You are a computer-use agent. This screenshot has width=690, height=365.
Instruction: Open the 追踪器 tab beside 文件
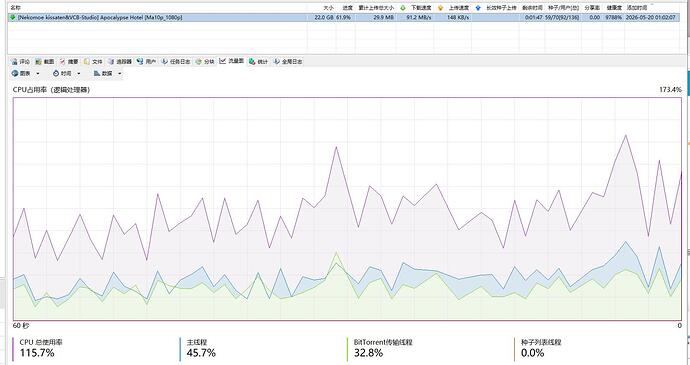(120, 62)
